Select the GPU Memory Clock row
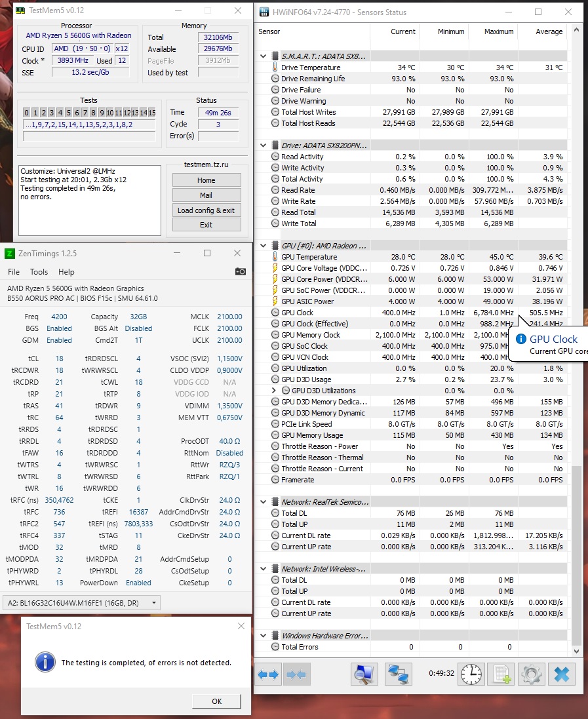Viewport: 588px width, 719px height. click(x=411, y=335)
